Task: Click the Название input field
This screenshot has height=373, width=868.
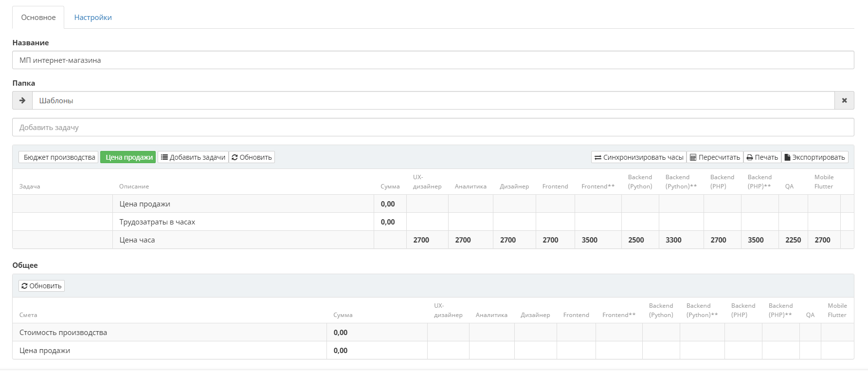Action: [433, 60]
